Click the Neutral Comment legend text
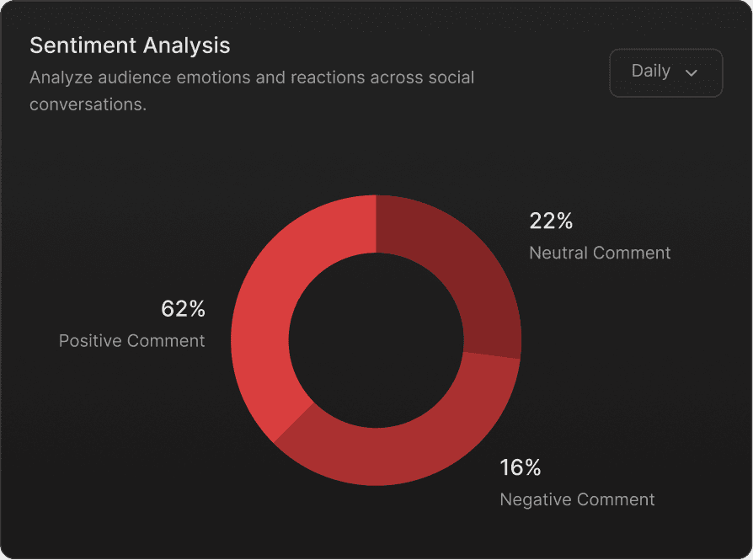 click(600, 253)
